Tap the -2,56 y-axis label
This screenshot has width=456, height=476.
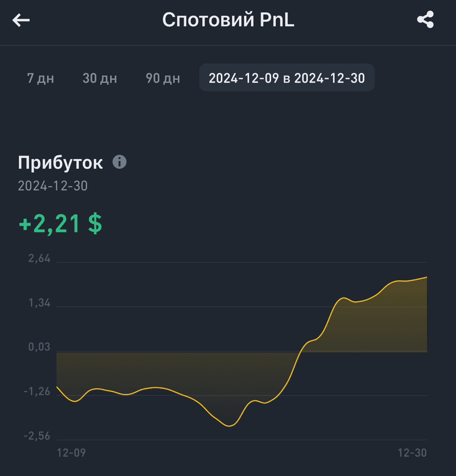37,436
